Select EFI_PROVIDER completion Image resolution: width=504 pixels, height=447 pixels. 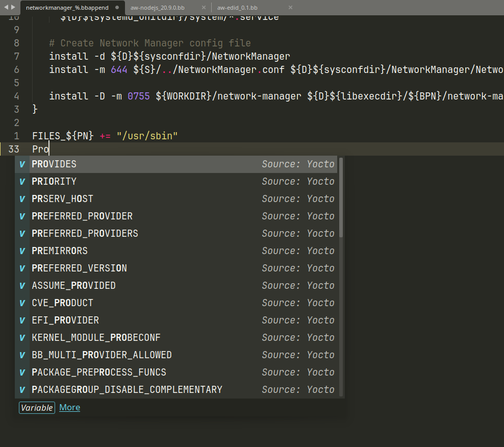click(176, 320)
